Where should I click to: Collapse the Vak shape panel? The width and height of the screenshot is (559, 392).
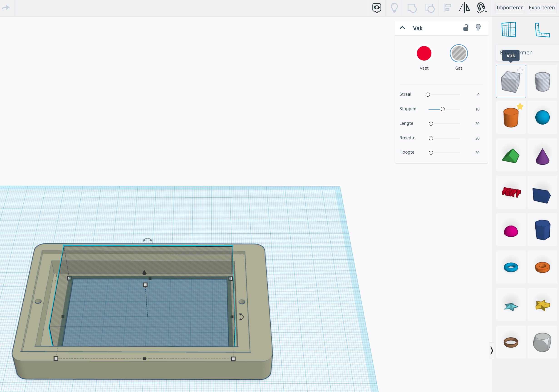402,28
